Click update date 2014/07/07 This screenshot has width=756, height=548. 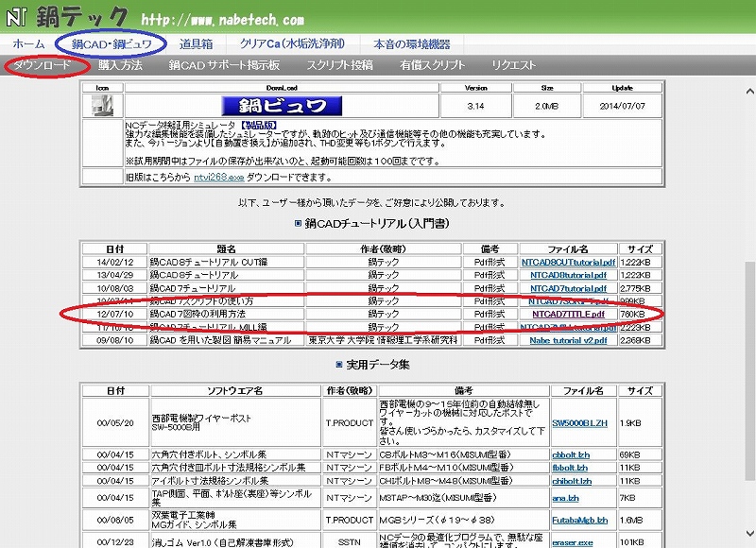[x=622, y=106]
